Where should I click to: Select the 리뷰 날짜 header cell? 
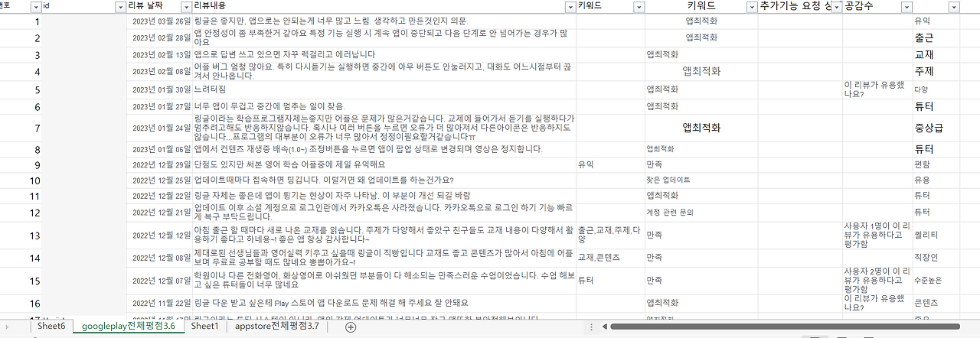click(x=160, y=6)
